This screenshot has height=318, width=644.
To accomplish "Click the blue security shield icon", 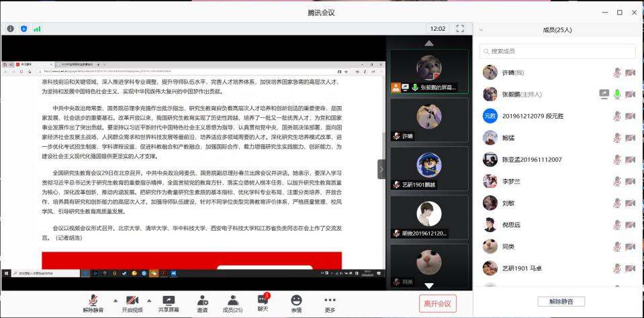I will [24, 29].
